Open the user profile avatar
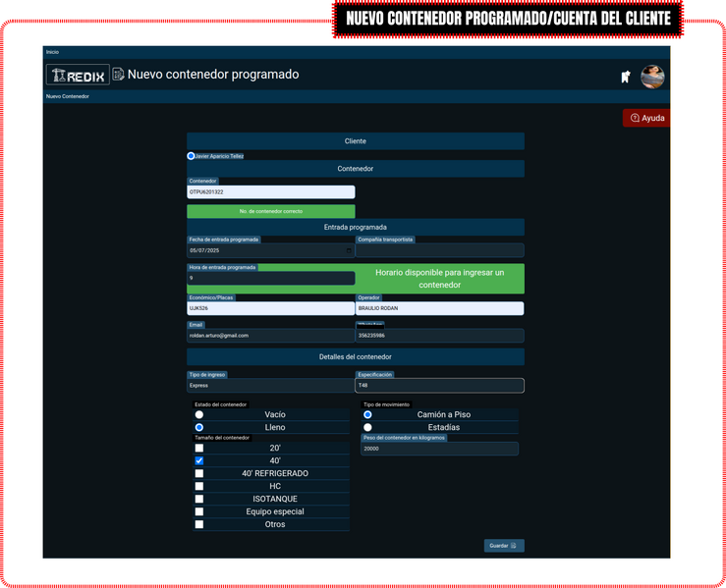The image size is (726, 588). (x=652, y=77)
